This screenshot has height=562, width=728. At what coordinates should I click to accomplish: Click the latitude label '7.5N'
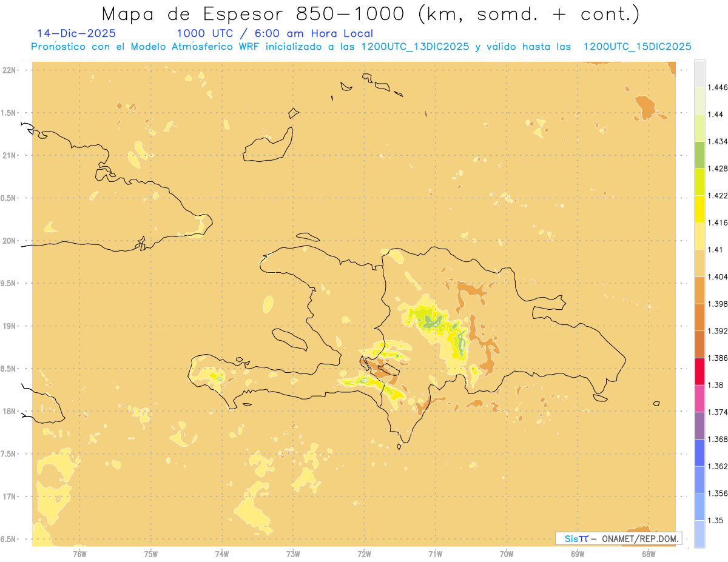tap(9, 454)
